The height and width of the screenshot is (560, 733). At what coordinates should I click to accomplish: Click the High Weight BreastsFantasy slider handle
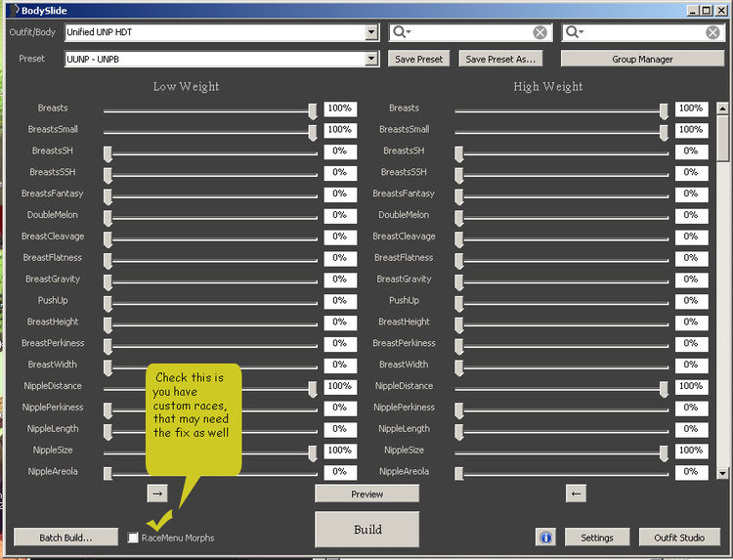tap(459, 197)
